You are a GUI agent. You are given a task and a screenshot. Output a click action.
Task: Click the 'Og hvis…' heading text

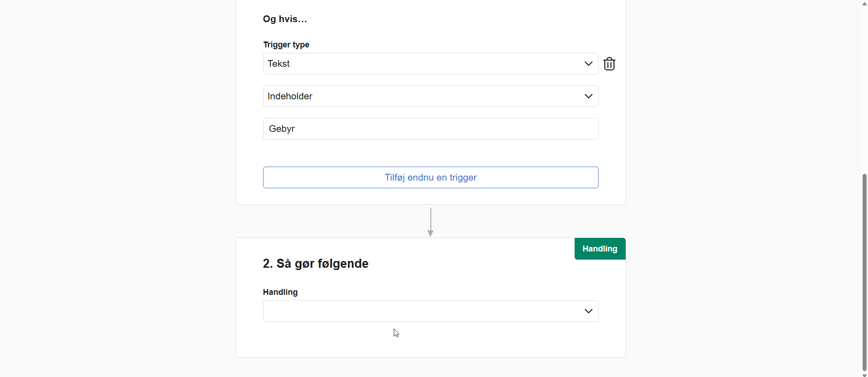(285, 19)
